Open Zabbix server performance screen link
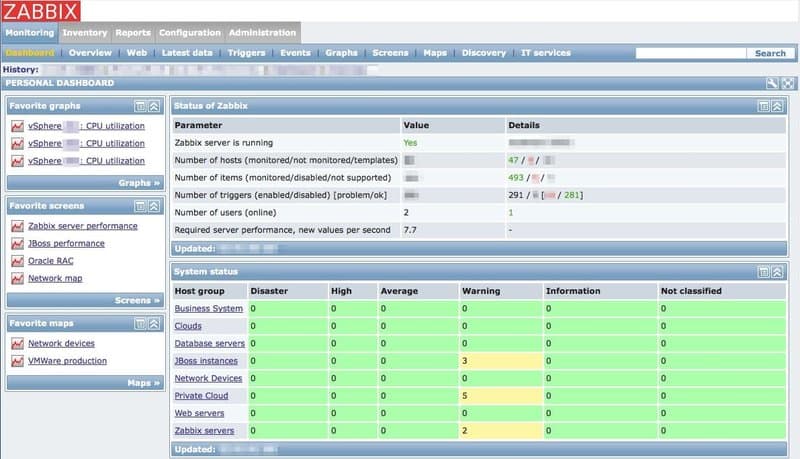 point(83,226)
